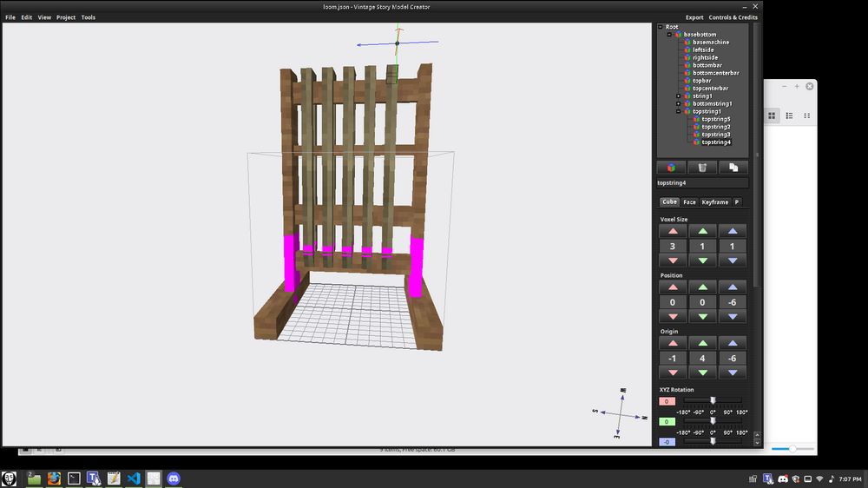This screenshot has height=488, width=868.
Task: Increase Voxel Size X with red up arrow
Action: point(672,232)
